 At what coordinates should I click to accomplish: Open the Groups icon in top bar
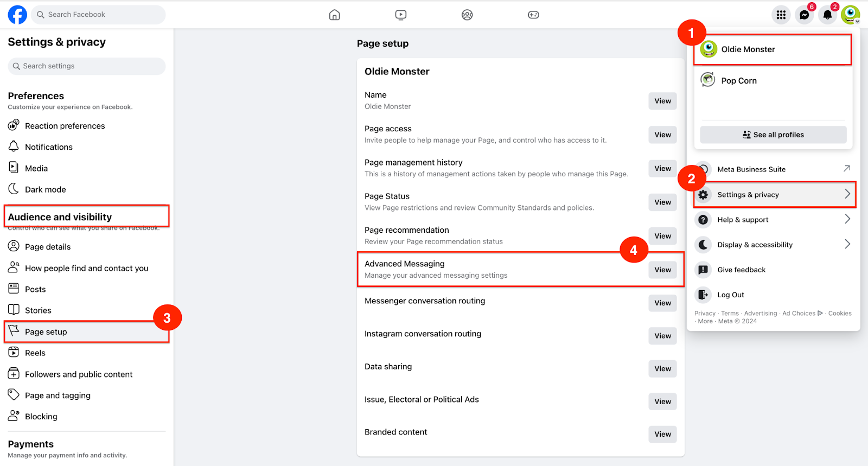coord(467,15)
